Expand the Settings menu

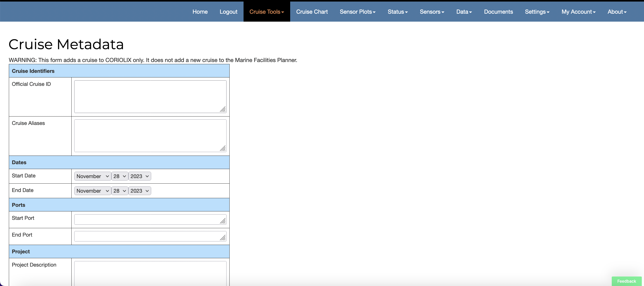[537, 12]
